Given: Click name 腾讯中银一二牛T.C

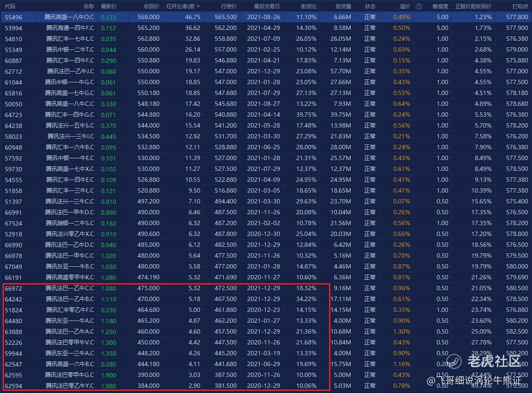Looking at the screenshot, I should click(x=69, y=49).
